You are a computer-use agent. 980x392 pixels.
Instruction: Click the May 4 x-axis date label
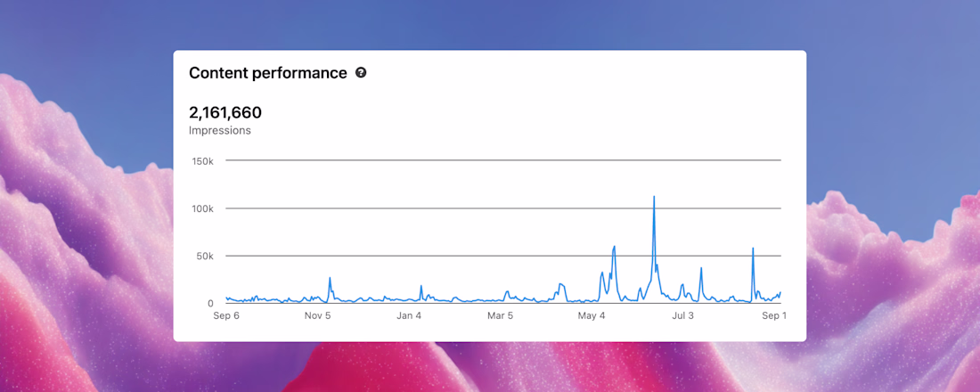point(592,315)
